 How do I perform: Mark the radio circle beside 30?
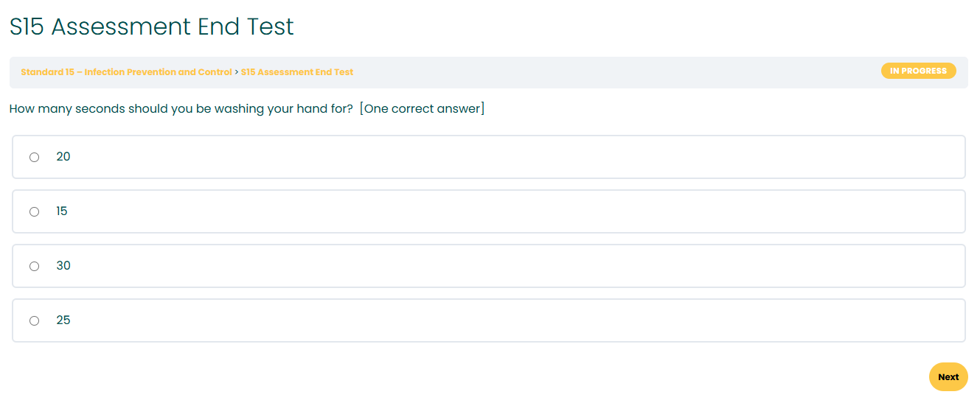coord(34,266)
